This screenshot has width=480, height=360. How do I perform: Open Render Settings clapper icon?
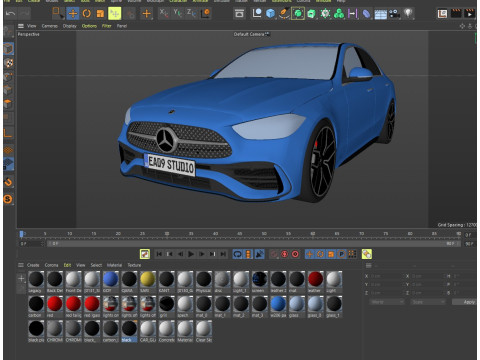469,14
